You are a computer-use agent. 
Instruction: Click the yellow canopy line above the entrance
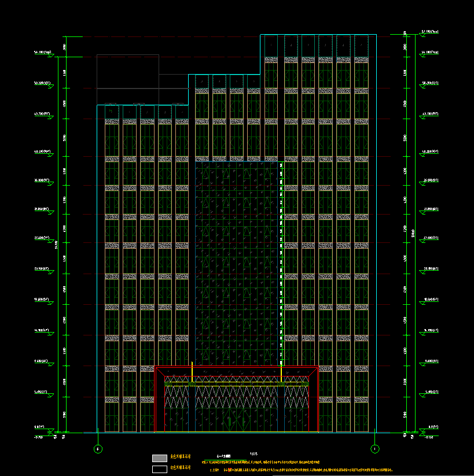pyautogui.click(x=237, y=383)
